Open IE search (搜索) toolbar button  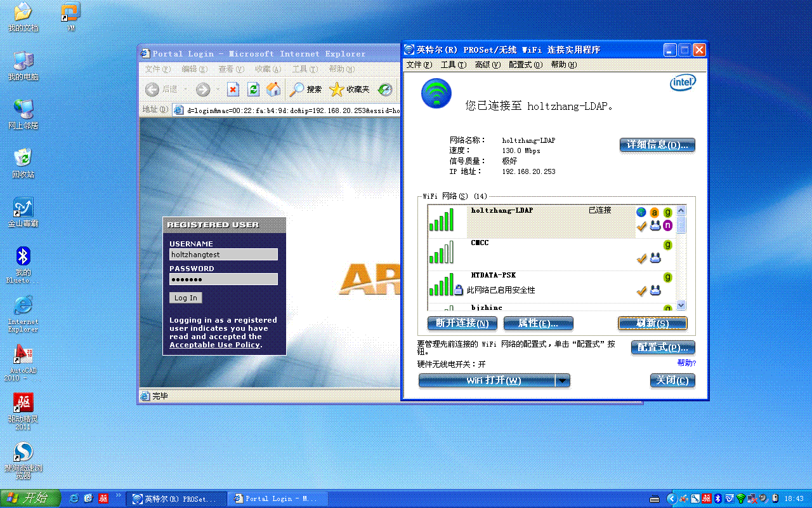click(306, 90)
